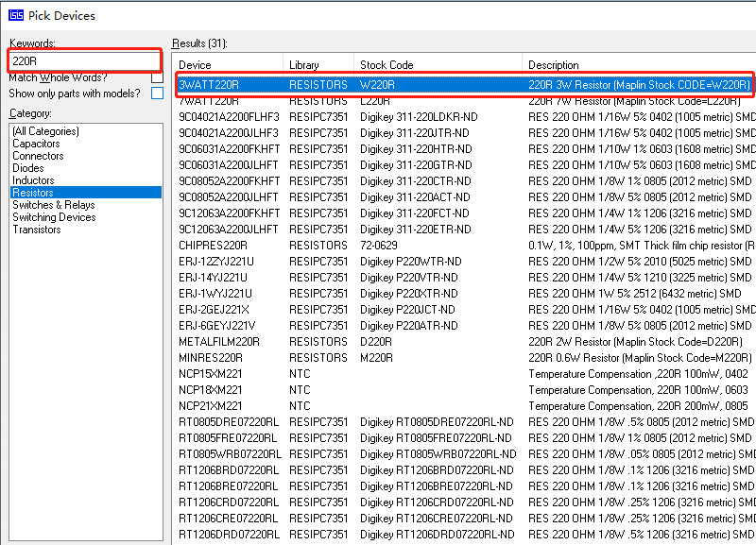Screen dimensions: 756x545
Task: Click the Keywords field containing 220R
Action: click(85, 60)
